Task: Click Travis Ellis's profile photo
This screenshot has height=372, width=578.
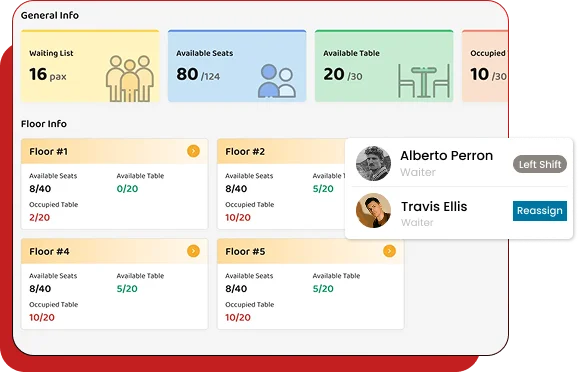Action: 373,211
